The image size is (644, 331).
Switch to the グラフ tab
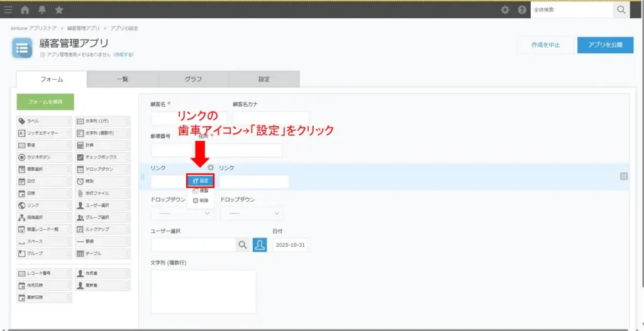[193, 79]
